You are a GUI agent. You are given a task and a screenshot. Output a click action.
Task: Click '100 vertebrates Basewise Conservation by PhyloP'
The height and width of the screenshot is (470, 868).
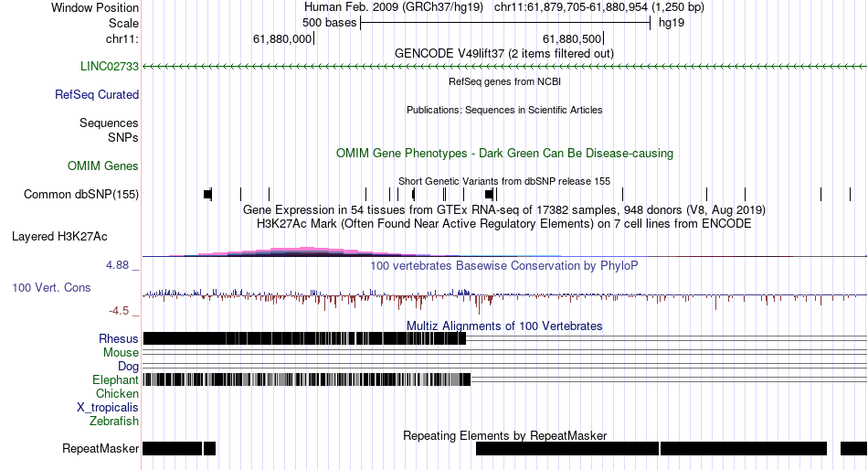point(504,265)
